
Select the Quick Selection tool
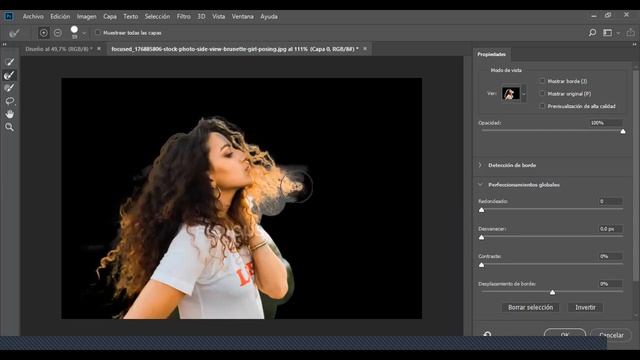pos(9,62)
